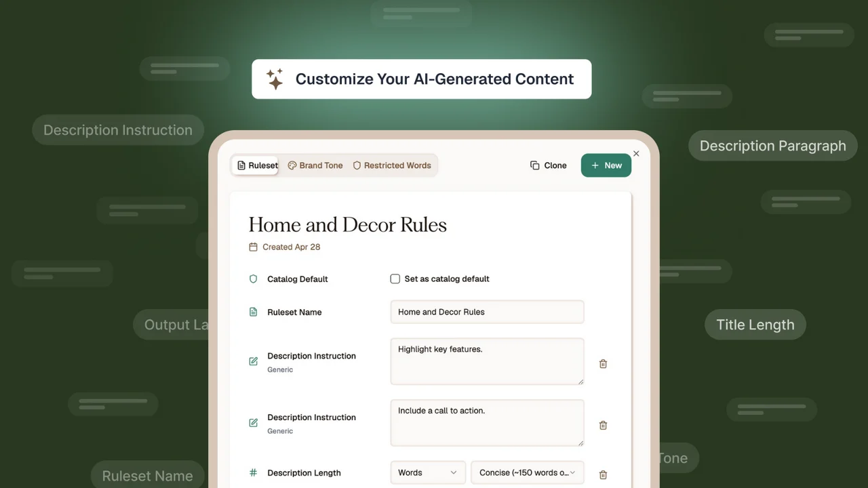The width and height of the screenshot is (868, 488).
Task: Delete the 'Highlight key features' instruction
Action: tap(603, 364)
